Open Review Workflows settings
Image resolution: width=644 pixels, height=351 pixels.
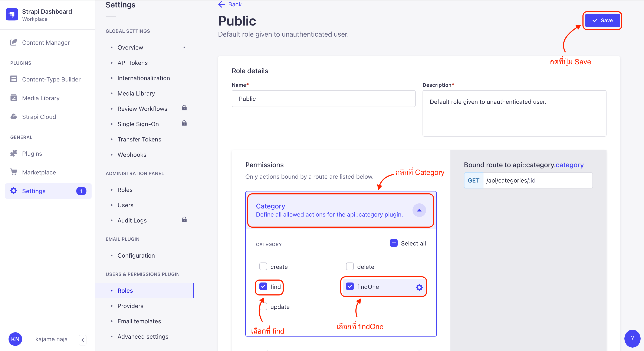[x=142, y=108]
